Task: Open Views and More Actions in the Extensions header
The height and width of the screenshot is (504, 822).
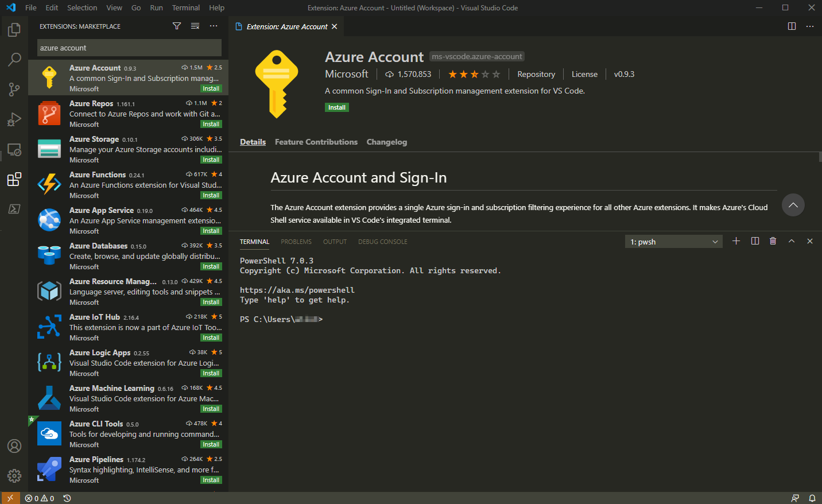Action: [x=214, y=26]
